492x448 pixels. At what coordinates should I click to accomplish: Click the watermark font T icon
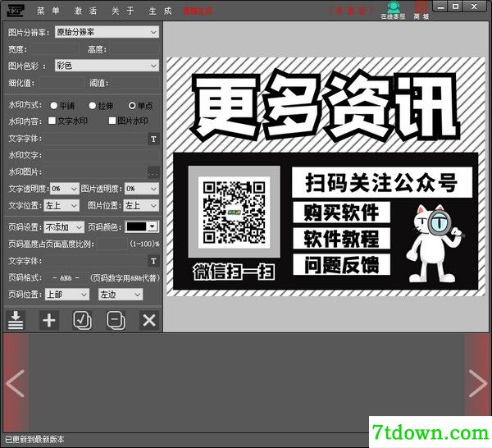153,139
